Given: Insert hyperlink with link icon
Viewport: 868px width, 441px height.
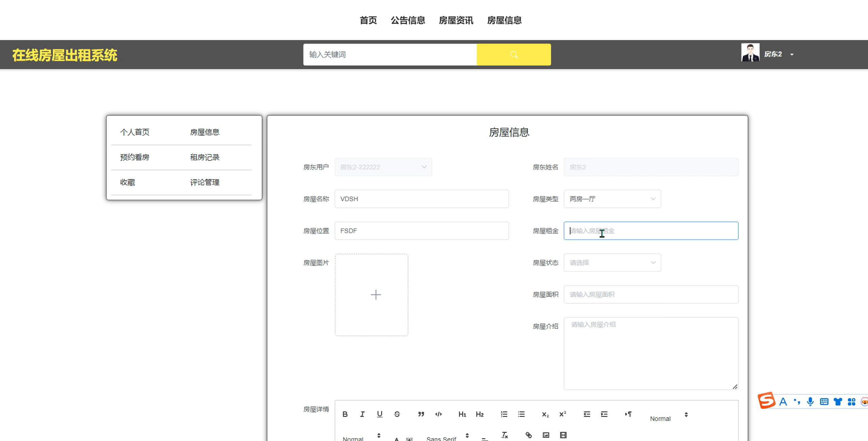Looking at the screenshot, I should click(x=529, y=435).
